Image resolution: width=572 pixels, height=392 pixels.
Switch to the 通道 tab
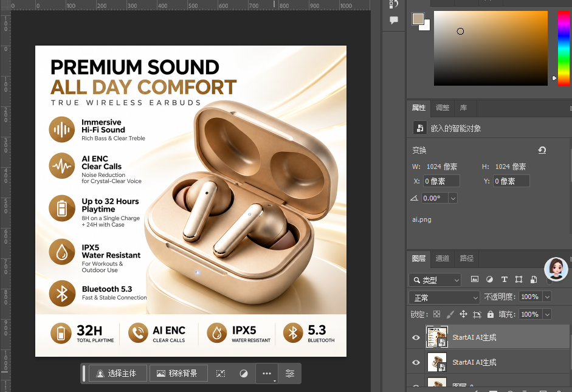(443, 258)
